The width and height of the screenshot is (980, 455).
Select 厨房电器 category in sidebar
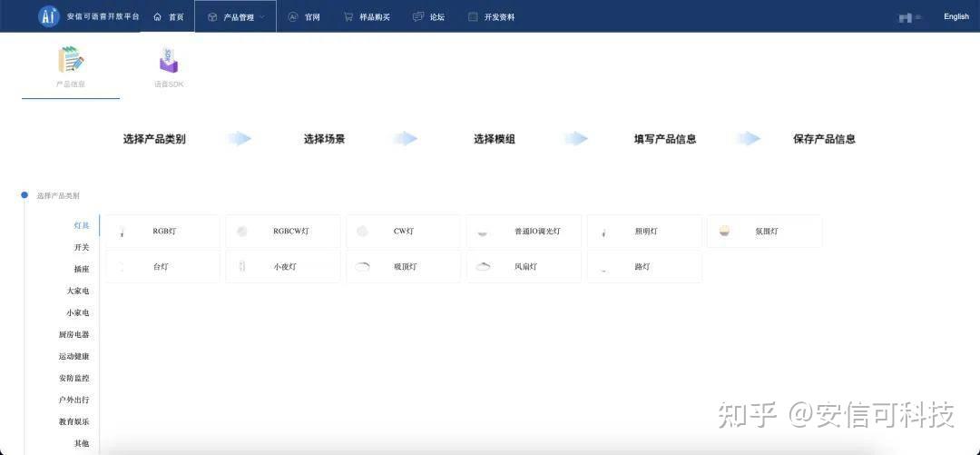tap(73, 334)
